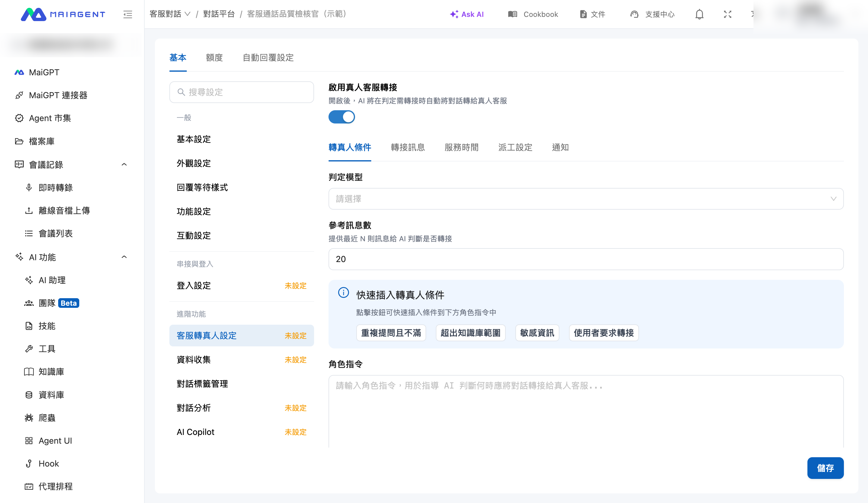868x503 pixels.
Task: Collapse AI 功能 sidebar group
Action: [124, 257]
